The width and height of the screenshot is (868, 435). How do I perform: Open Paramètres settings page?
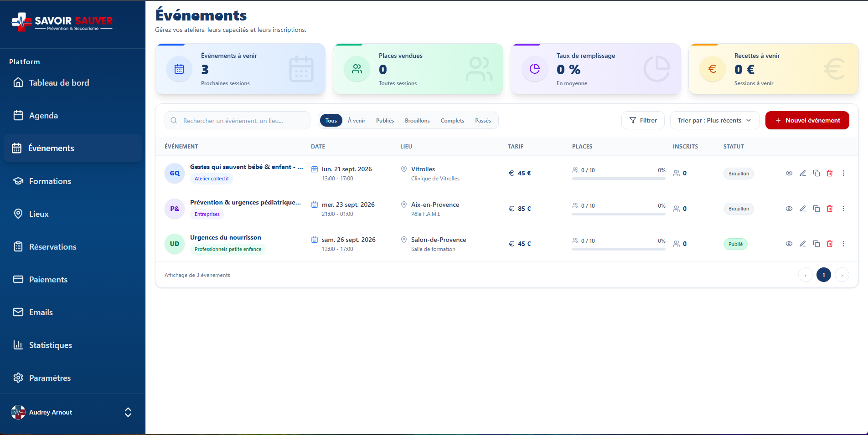pos(73,378)
